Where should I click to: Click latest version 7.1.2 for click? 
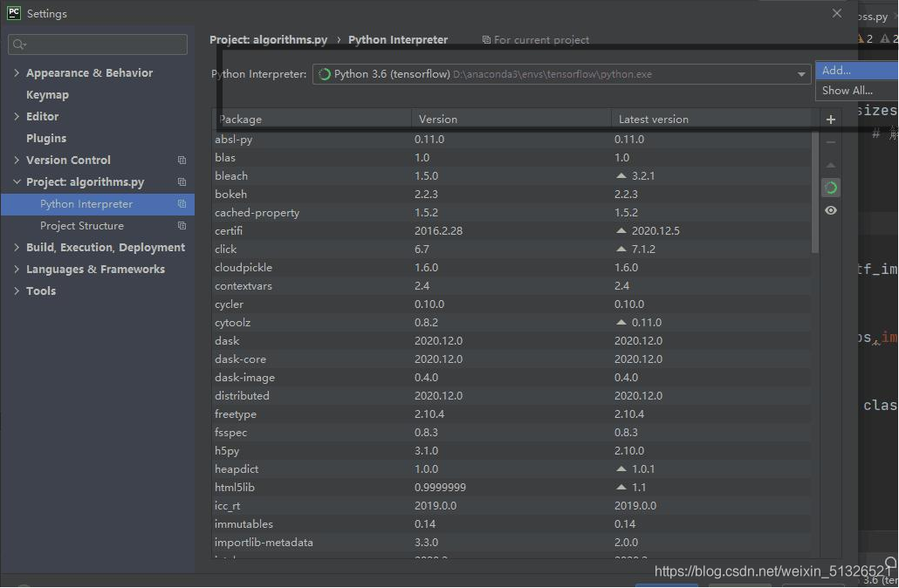pos(643,250)
